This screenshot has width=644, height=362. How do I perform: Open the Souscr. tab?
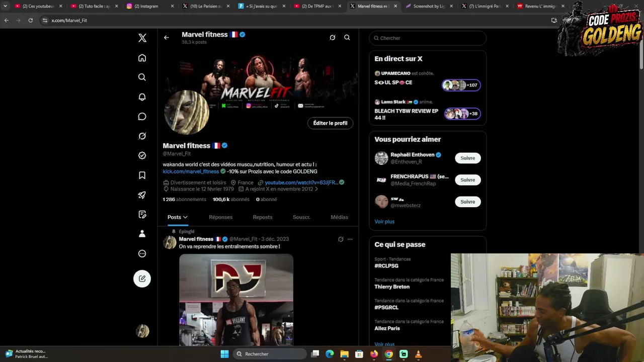(x=301, y=217)
